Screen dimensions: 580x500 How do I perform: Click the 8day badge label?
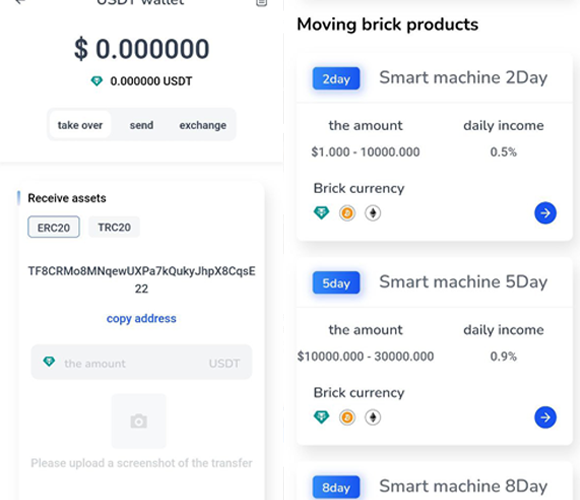(336, 487)
